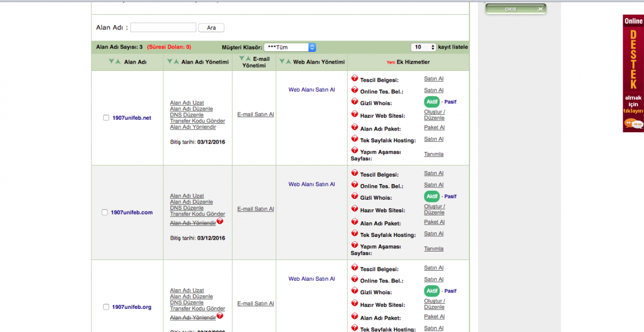Click Aktif toggle for Gizli Whois on 1907unifeb.net
Image resolution: width=644 pixels, height=332 pixels.
pos(432,102)
